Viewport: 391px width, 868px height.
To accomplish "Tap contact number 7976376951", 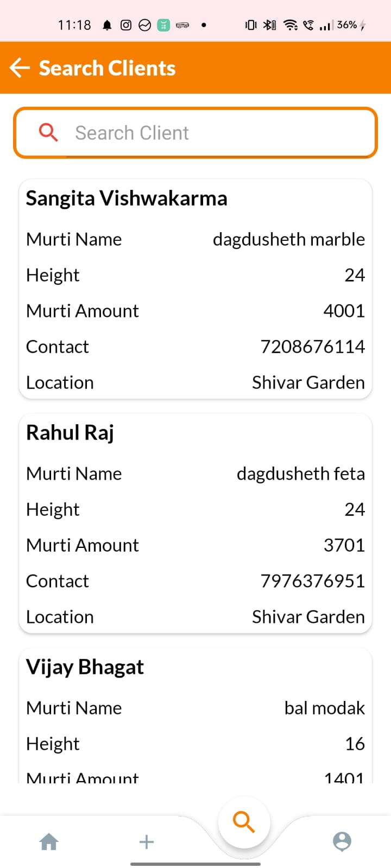I will point(312,581).
